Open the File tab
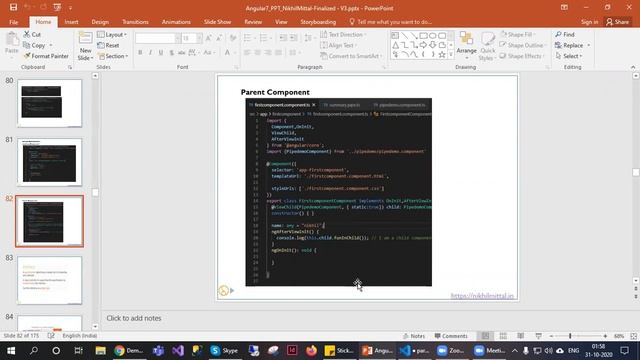 (13, 22)
